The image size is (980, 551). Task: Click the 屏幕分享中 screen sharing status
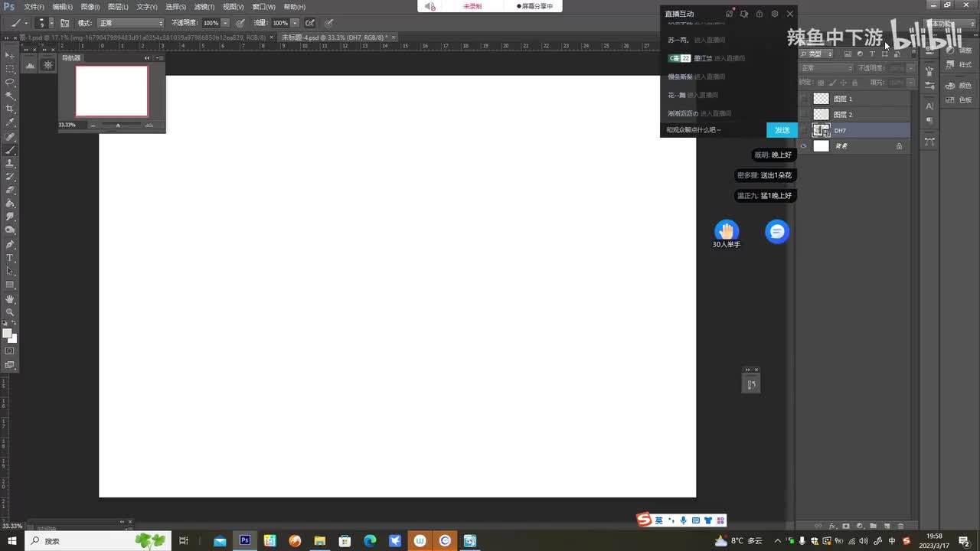(534, 6)
